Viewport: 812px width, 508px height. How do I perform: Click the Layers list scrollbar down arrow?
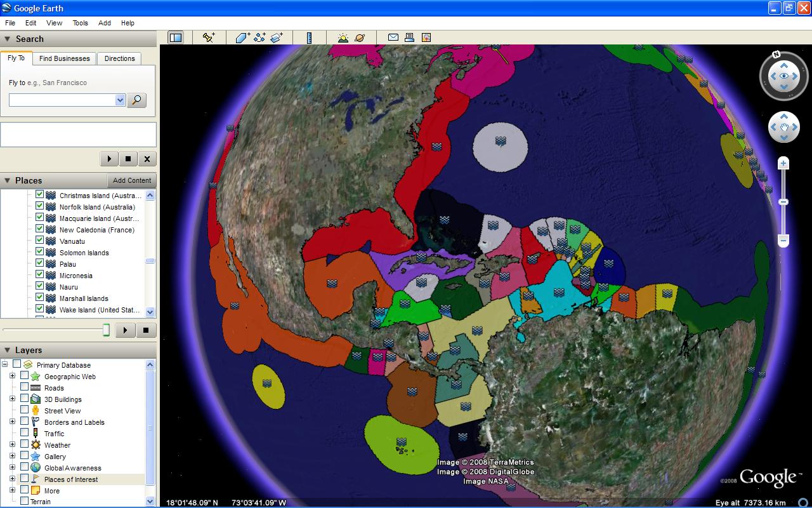(150, 501)
